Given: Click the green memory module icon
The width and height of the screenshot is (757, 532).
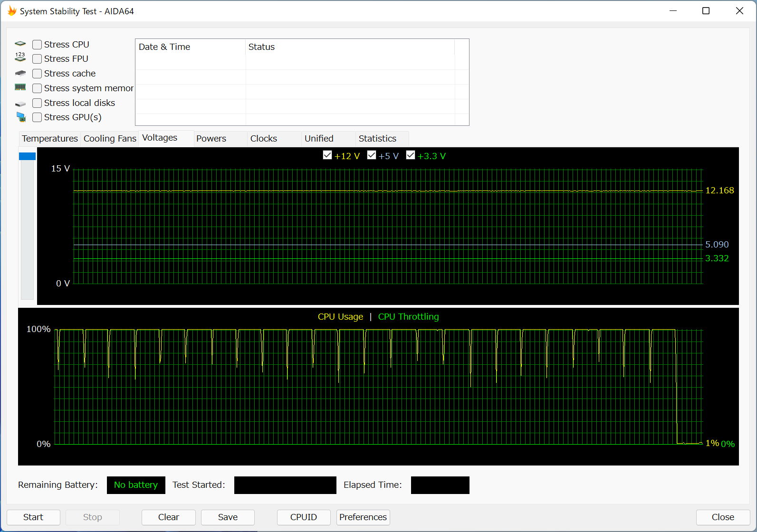Looking at the screenshot, I should (x=20, y=87).
